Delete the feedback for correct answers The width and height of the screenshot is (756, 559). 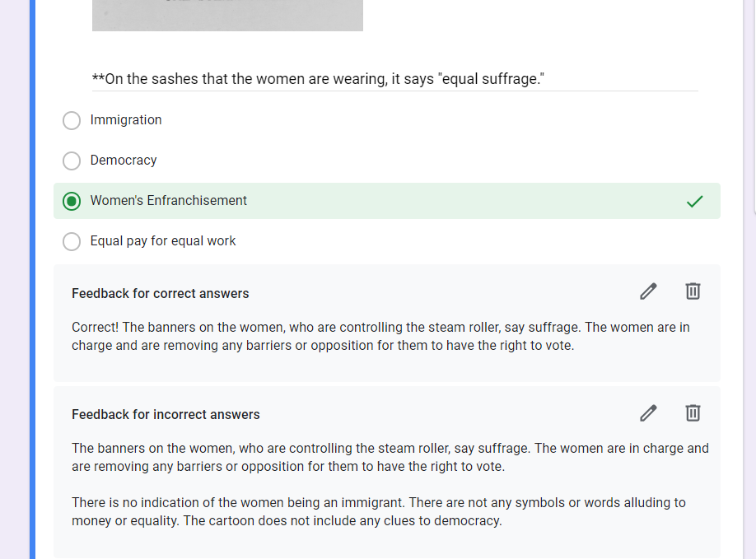693,291
